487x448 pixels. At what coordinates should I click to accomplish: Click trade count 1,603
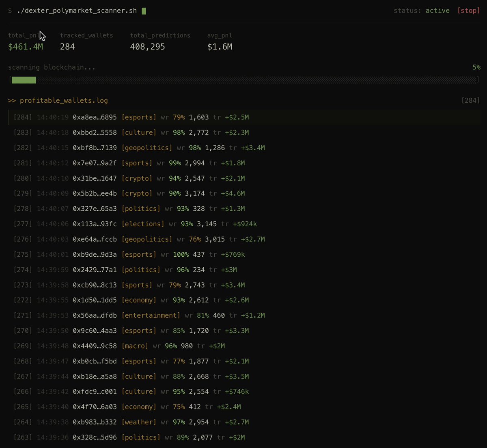pyautogui.click(x=199, y=117)
